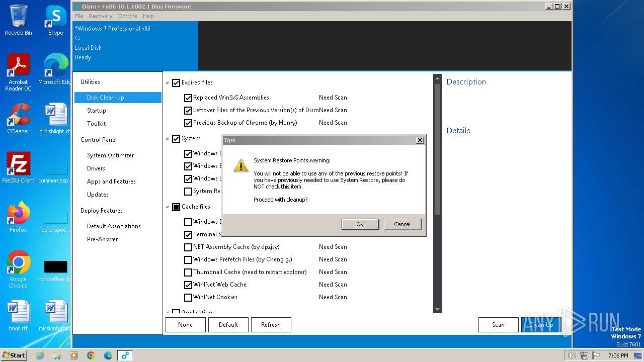The width and height of the screenshot is (644, 362).
Task: Open Apps and Features in sidebar
Action: (111, 182)
